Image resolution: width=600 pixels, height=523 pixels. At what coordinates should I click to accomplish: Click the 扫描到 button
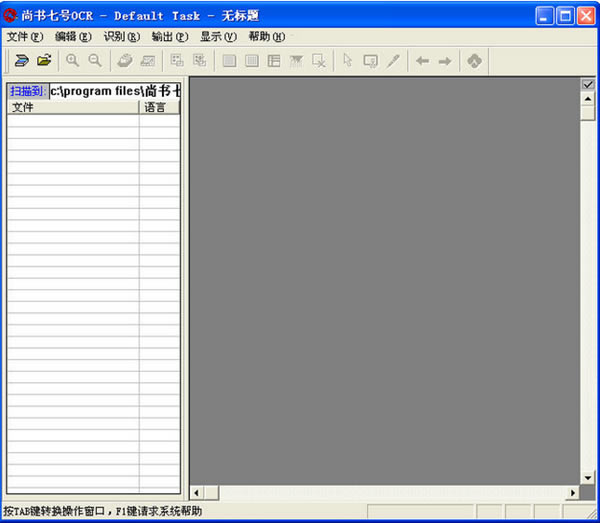(x=28, y=91)
